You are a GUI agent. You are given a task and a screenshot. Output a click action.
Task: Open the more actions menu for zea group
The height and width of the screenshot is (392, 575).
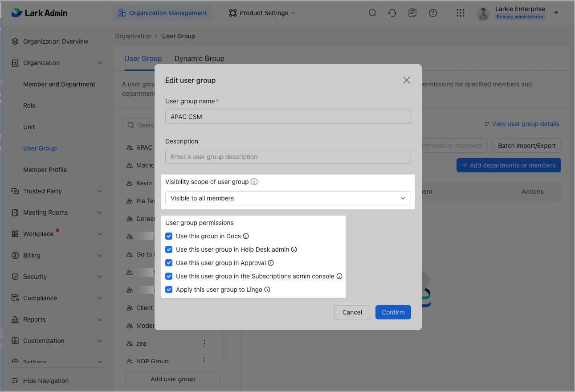click(204, 343)
